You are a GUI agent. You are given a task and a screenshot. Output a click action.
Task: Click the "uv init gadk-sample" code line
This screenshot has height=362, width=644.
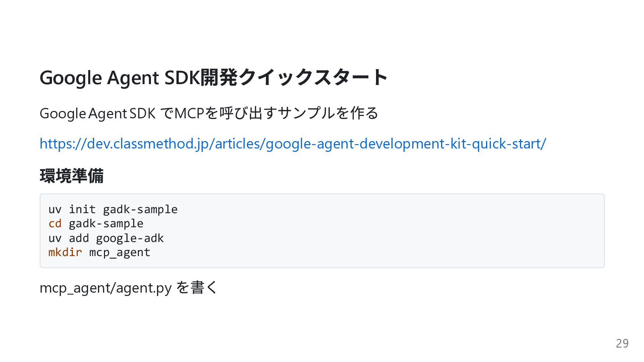point(113,209)
